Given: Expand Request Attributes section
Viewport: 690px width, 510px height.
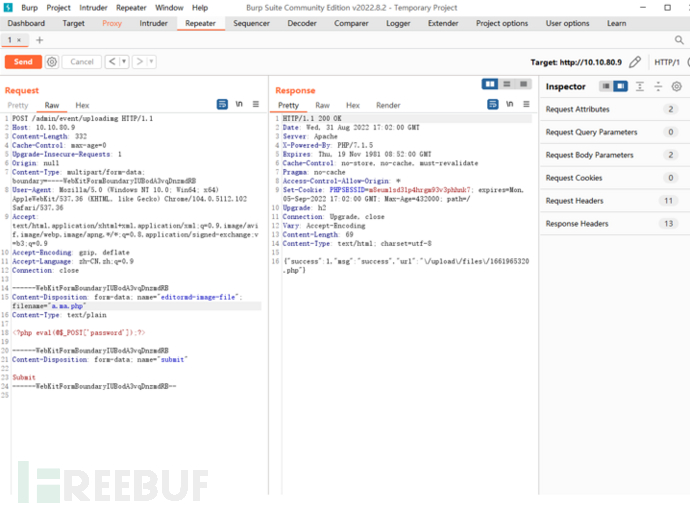Looking at the screenshot, I should click(x=615, y=109).
